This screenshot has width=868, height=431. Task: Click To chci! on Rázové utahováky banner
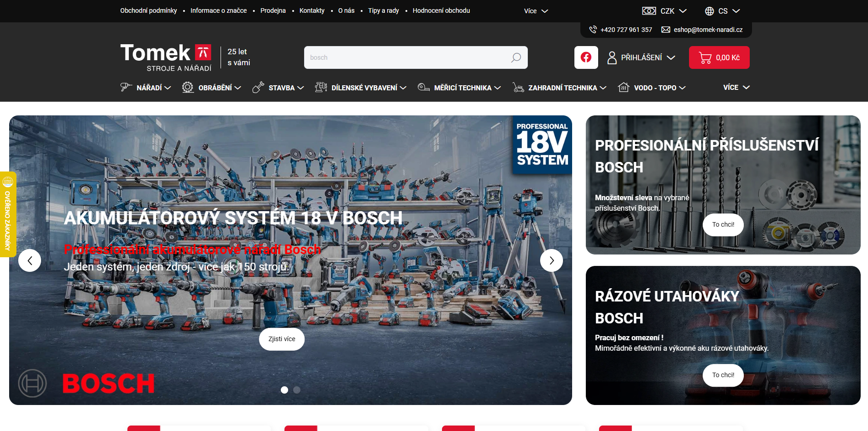pyautogui.click(x=723, y=375)
